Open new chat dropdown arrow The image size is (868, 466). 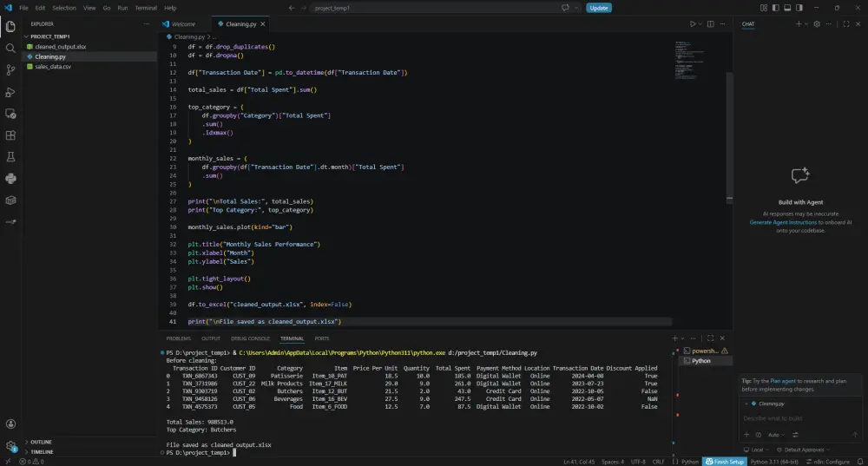click(x=806, y=23)
